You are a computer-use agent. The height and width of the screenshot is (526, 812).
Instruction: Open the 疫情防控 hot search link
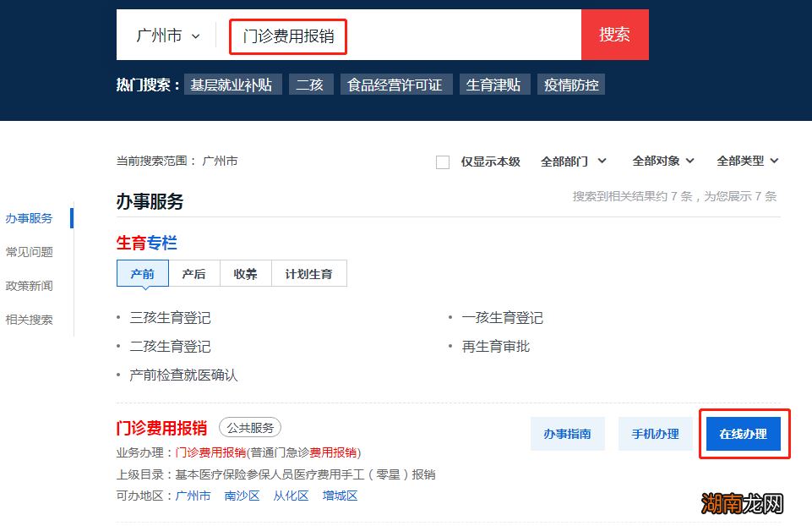[570, 84]
